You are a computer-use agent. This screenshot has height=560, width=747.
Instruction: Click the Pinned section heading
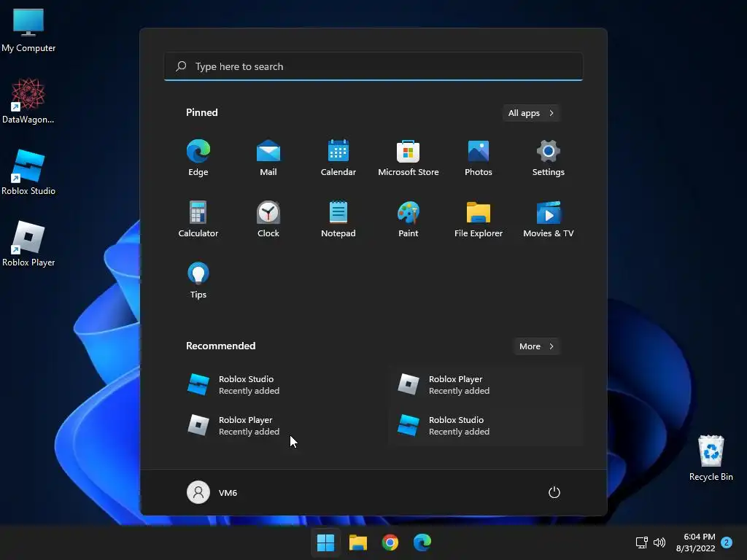click(x=202, y=113)
